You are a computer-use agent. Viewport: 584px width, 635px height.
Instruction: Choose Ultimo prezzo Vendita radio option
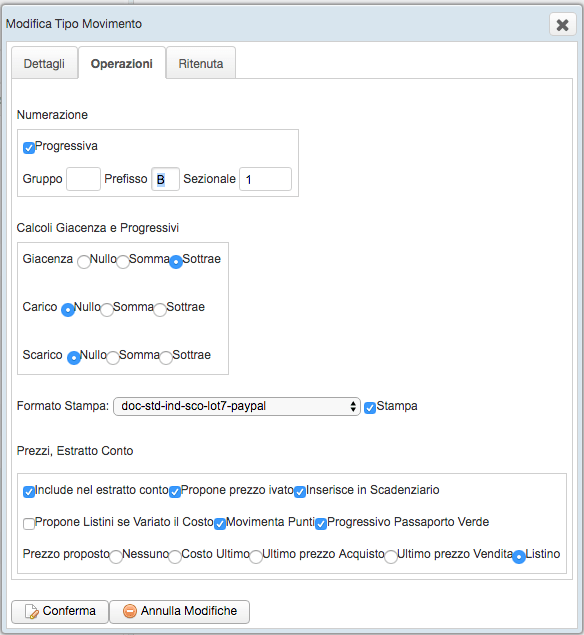(391, 557)
